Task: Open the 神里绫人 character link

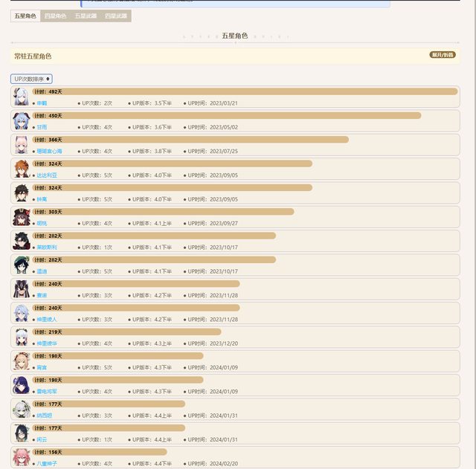Action: [47, 320]
